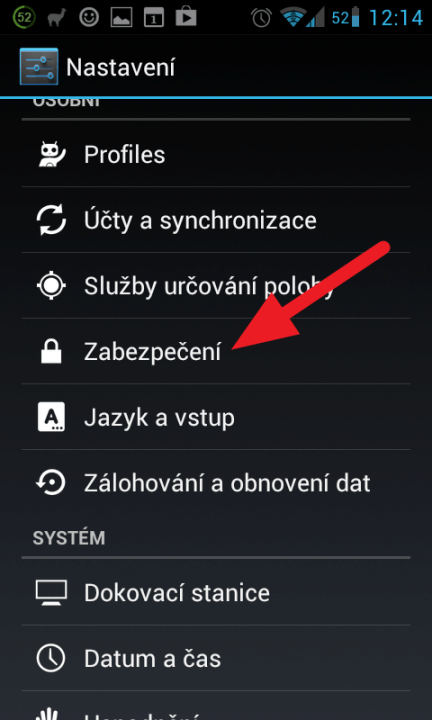Tap the alarm clock status icon
Screen dimensions: 432x720
261,17
